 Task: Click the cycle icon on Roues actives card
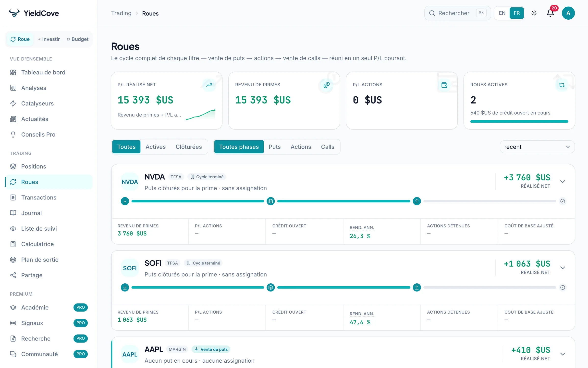click(562, 85)
